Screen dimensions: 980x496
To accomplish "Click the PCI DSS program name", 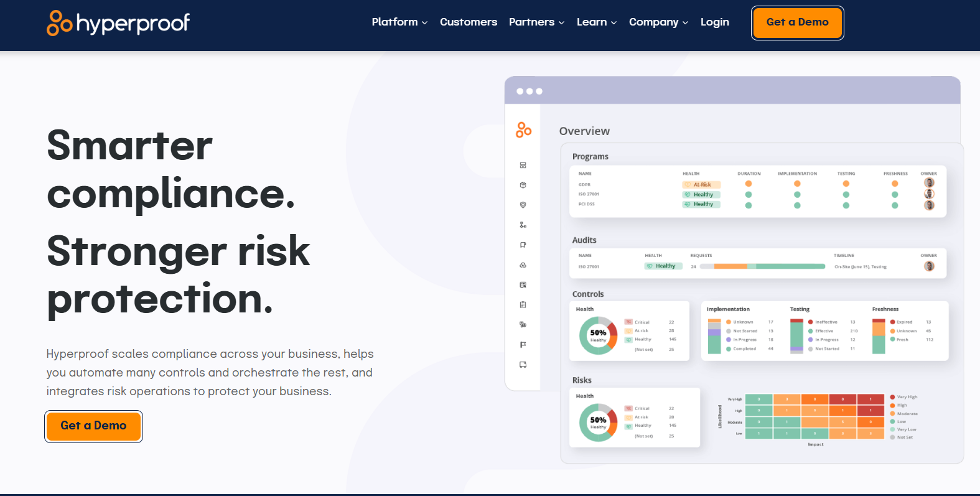I will (x=586, y=204).
